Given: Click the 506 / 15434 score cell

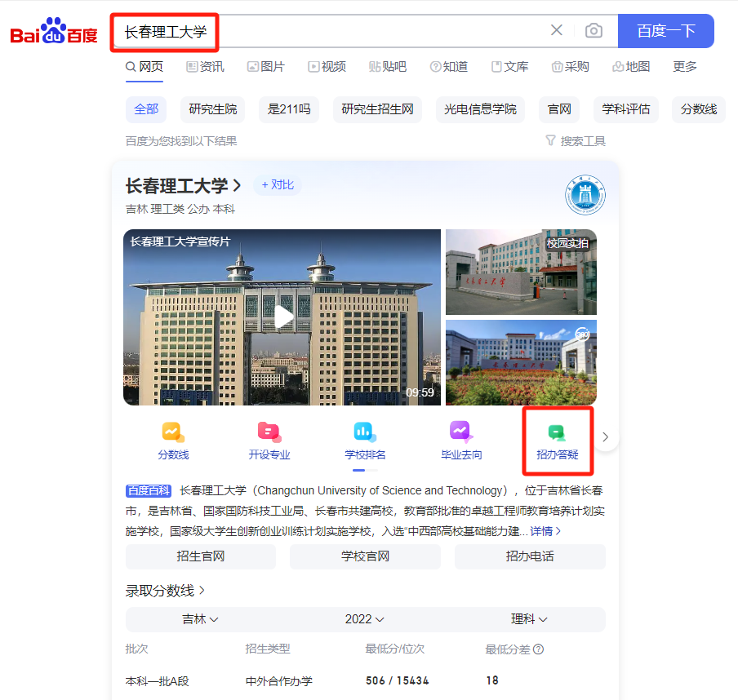Looking at the screenshot, I should [398, 680].
